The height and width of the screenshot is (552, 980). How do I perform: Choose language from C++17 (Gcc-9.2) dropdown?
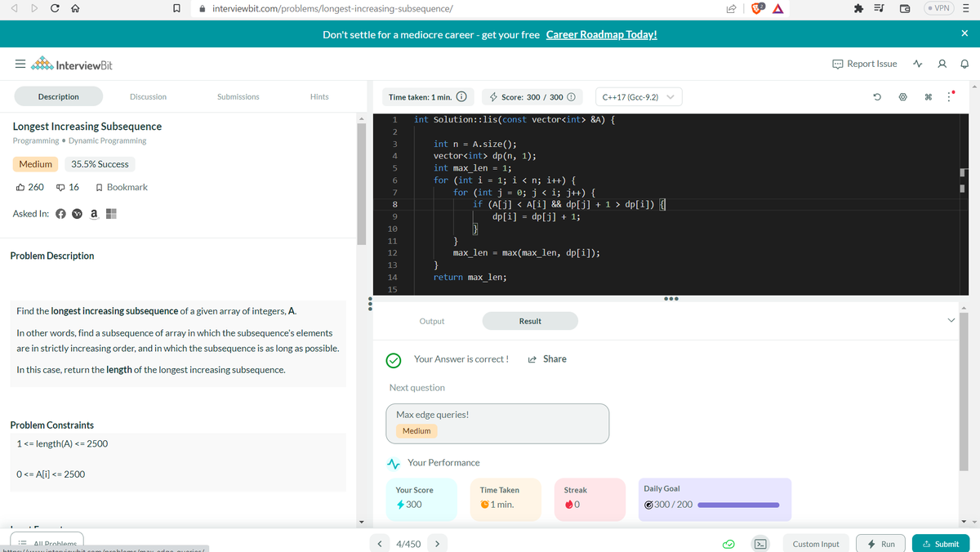[639, 97]
